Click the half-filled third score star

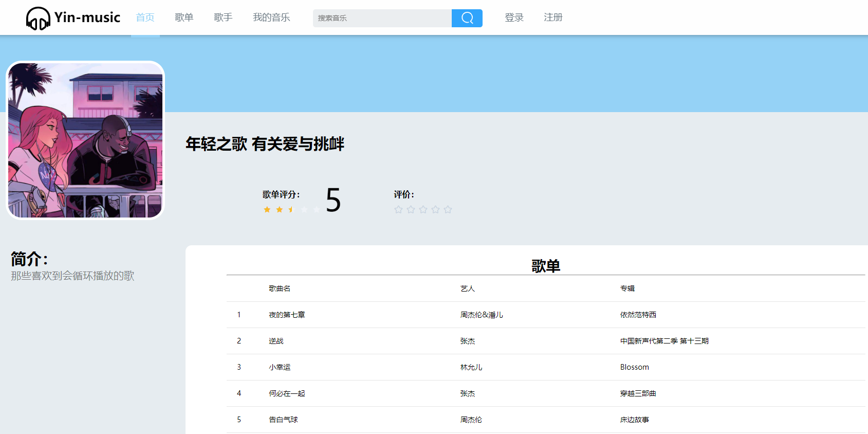[291, 209]
